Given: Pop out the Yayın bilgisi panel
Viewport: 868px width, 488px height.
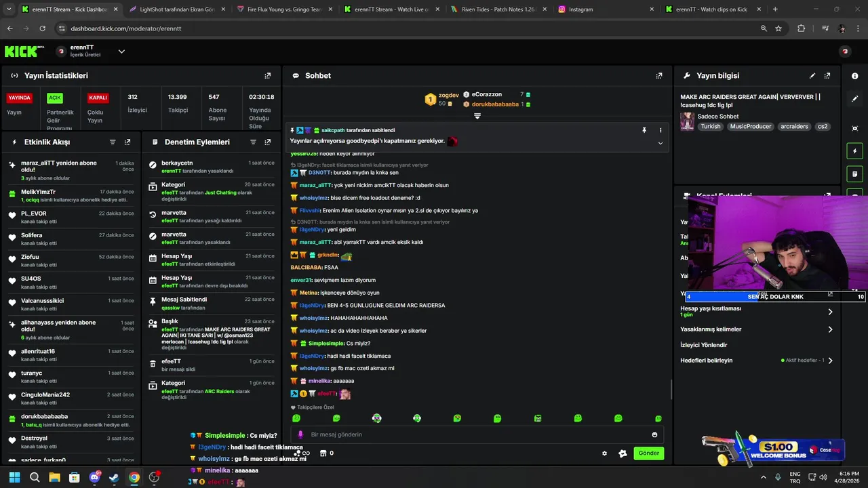Looking at the screenshot, I should (x=827, y=76).
